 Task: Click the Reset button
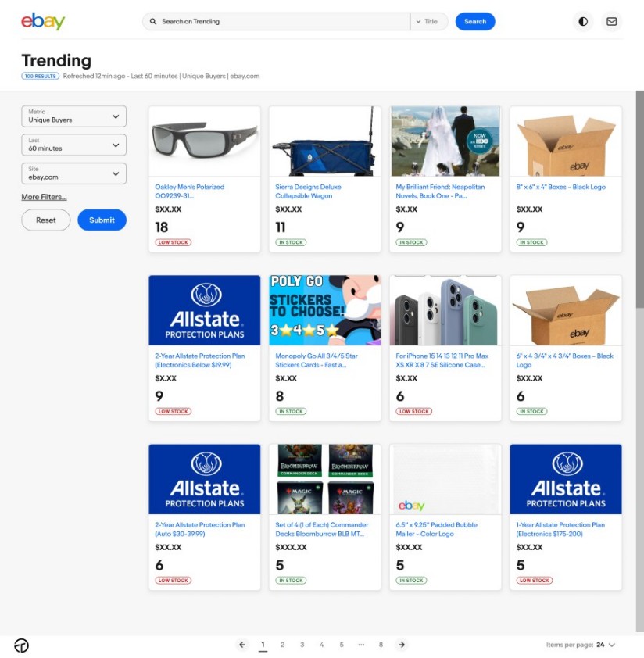(46, 220)
